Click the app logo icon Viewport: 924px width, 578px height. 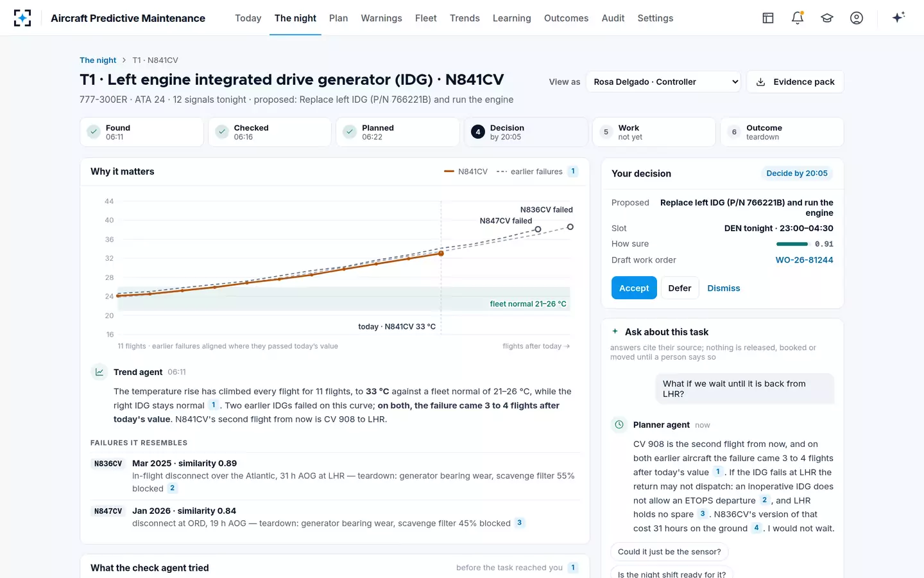click(x=22, y=18)
